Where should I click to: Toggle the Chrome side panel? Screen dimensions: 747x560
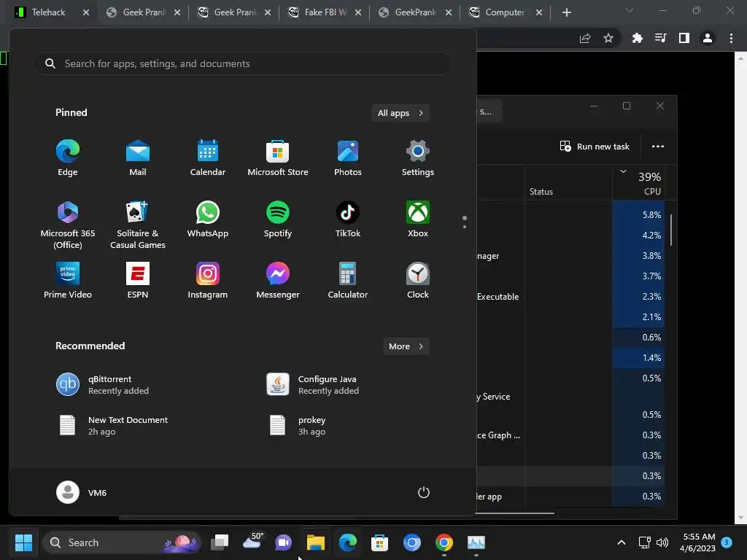(684, 38)
